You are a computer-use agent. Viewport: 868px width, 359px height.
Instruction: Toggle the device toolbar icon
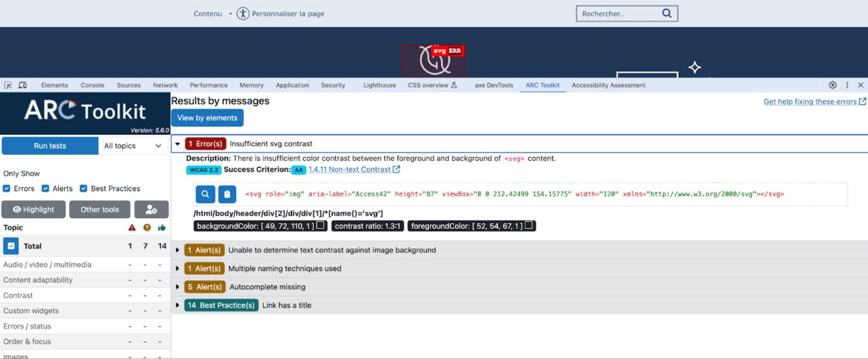pyautogui.click(x=23, y=85)
